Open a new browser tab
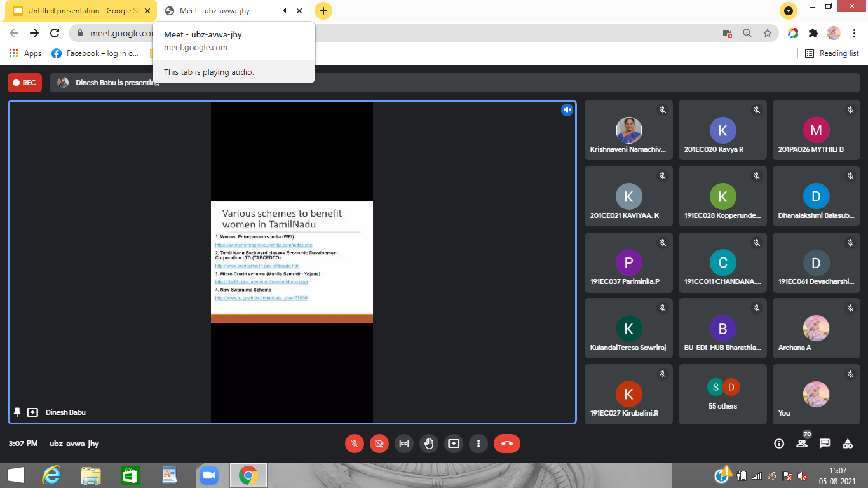 323,11
